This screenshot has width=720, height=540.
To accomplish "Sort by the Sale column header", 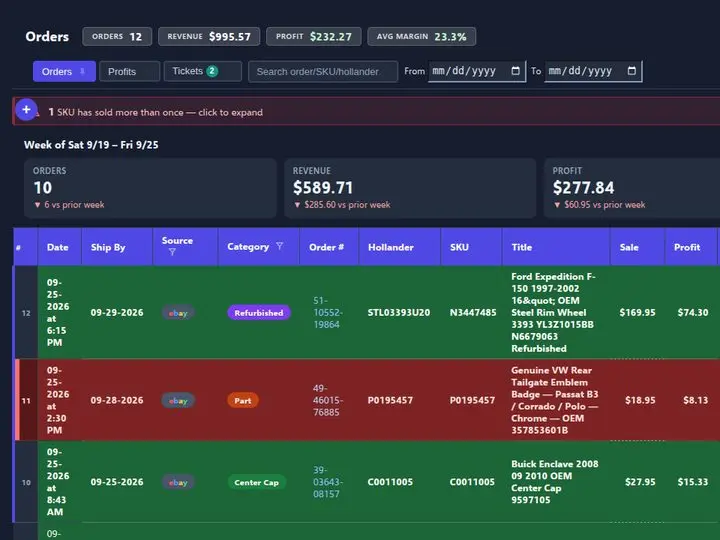I will point(637,247).
